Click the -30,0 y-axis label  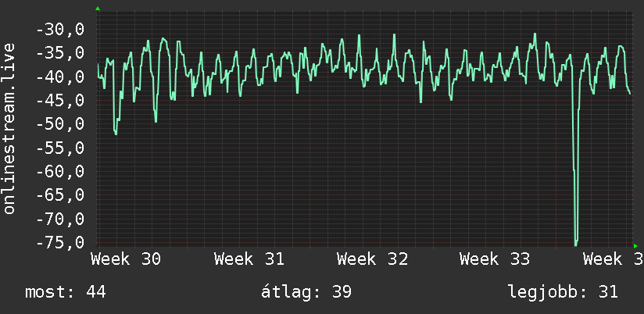pyautogui.click(x=60, y=30)
